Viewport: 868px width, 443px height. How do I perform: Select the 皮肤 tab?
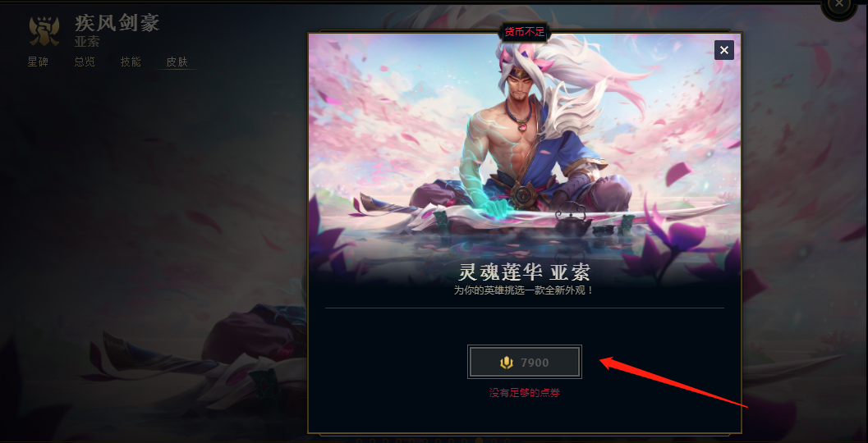177,62
